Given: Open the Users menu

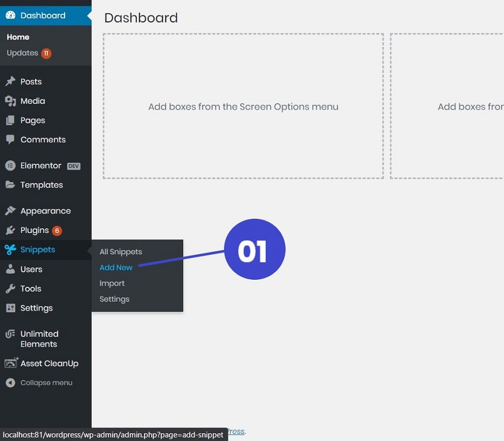Looking at the screenshot, I should coord(46,269).
